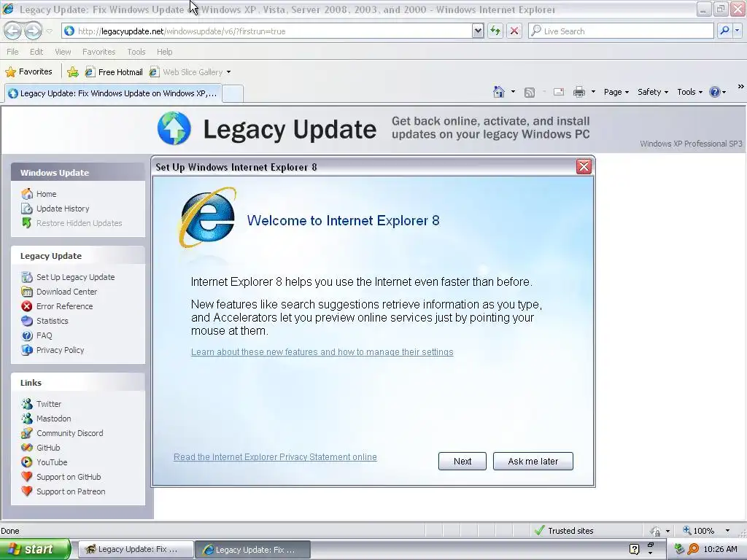Click the Add to Favorites Bar icon
This screenshot has width=747, height=560.
[72, 72]
